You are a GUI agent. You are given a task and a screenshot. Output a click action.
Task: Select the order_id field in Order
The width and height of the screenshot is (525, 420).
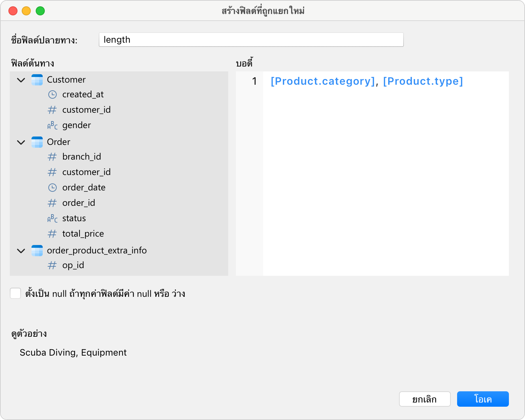[x=78, y=203]
